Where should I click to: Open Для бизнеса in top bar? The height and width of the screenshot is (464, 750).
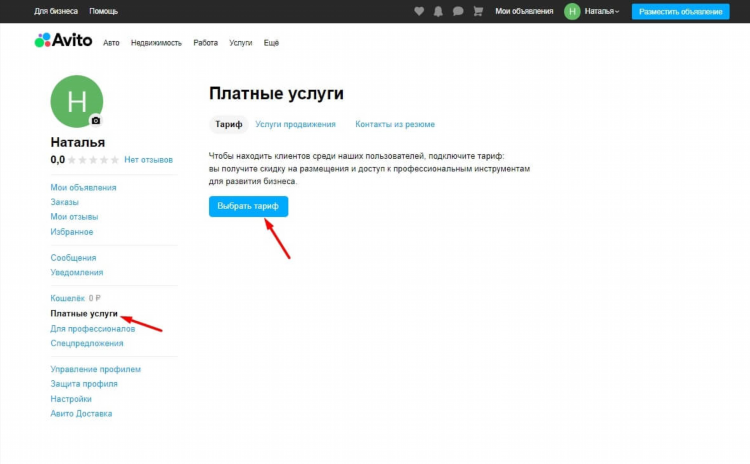click(x=56, y=11)
